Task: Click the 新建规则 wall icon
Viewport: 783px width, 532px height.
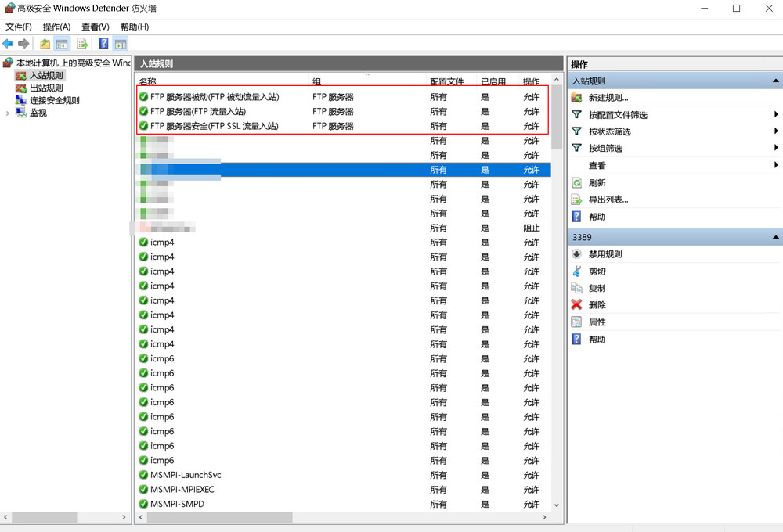Action: tap(577, 98)
